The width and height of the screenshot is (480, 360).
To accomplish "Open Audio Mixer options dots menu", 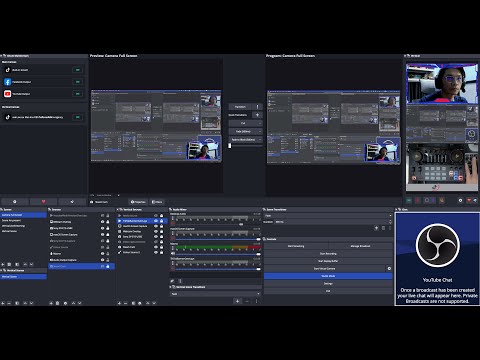I will point(180,281).
